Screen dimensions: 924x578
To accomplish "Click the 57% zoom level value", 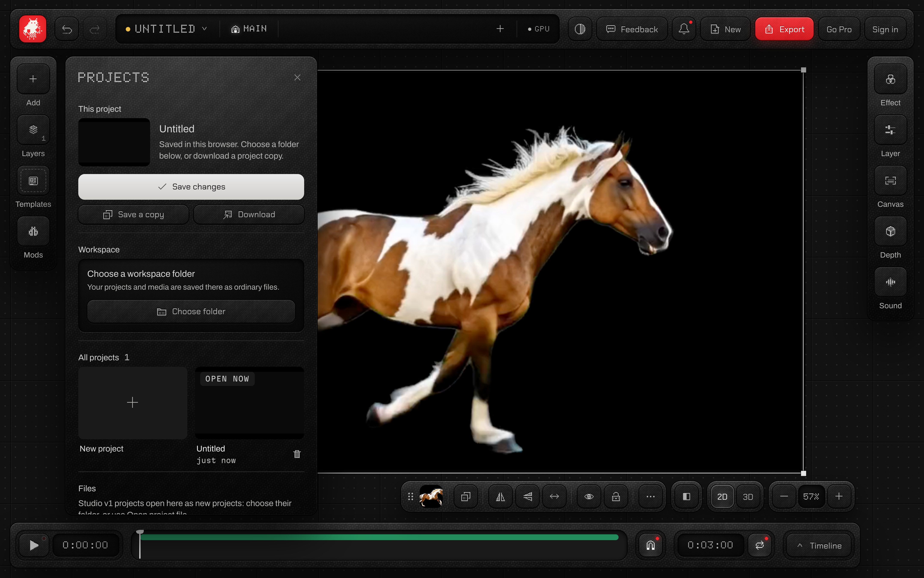I will coord(811,497).
